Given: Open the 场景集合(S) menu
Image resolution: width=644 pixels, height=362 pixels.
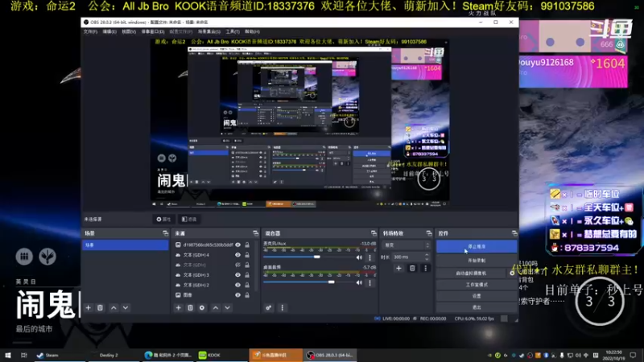Looking at the screenshot, I should 209,31.
